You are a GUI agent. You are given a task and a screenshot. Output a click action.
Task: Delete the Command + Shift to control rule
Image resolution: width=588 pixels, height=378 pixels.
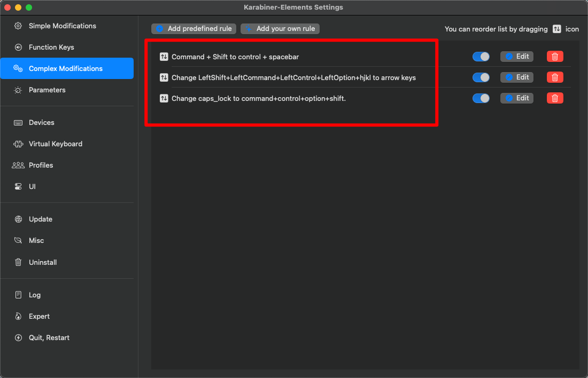(x=555, y=57)
